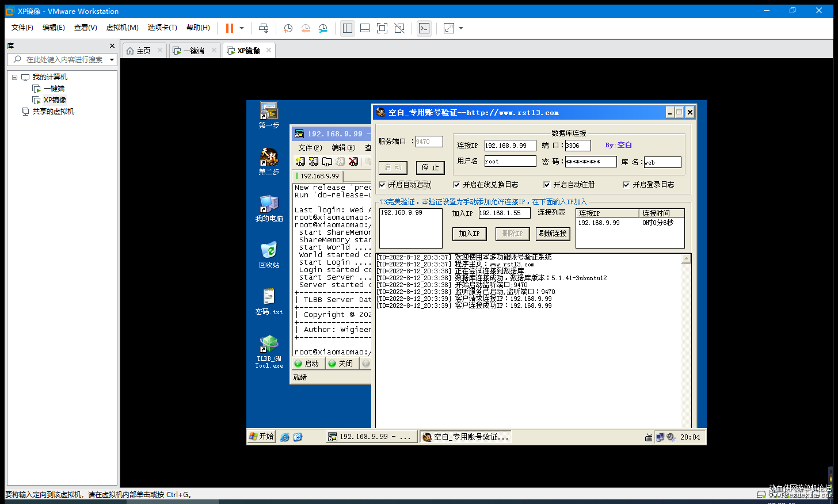Close the 一键端 tab

coord(214,50)
